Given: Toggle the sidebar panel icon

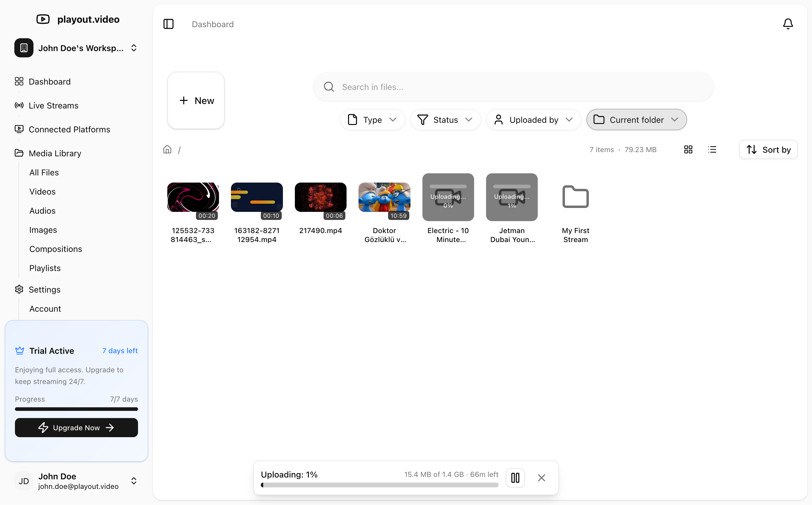Looking at the screenshot, I should click(168, 24).
